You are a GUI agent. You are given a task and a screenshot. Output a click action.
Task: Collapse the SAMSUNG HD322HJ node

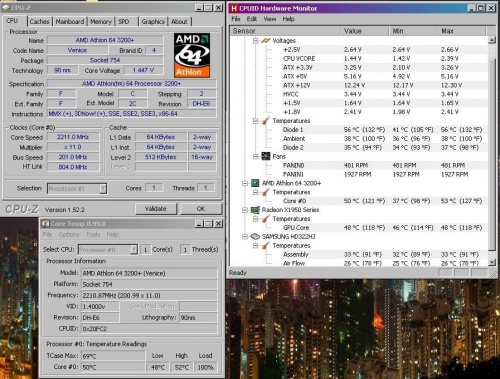245,236
